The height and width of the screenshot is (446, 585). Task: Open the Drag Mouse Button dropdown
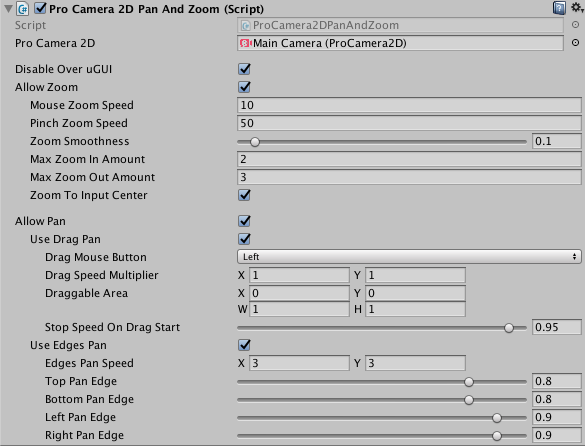tap(409, 257)
